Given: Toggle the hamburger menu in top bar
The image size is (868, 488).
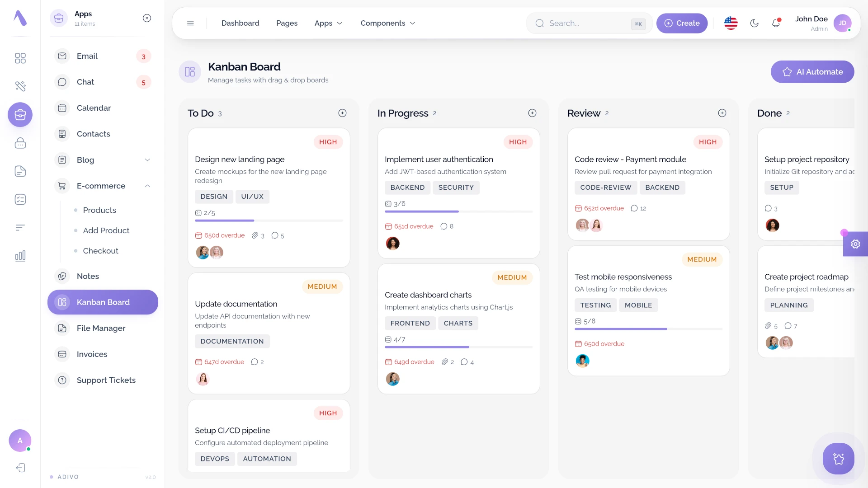Looking at the screenshot, I should (190, 23).
